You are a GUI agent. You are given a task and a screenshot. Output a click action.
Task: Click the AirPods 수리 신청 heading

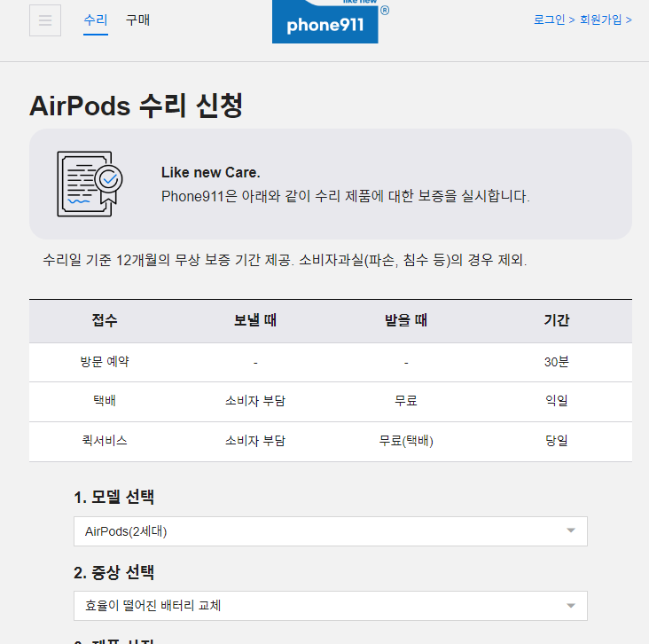tap(136, 106)
